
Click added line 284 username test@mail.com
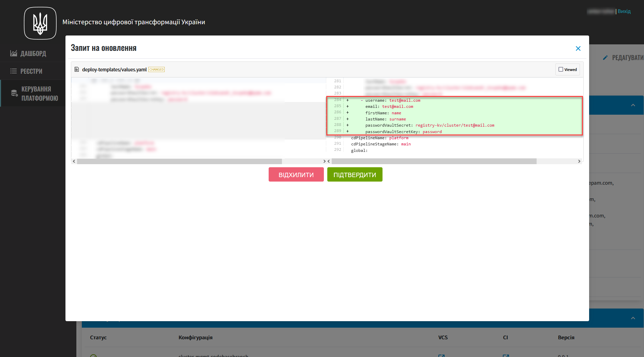(454, 100)
